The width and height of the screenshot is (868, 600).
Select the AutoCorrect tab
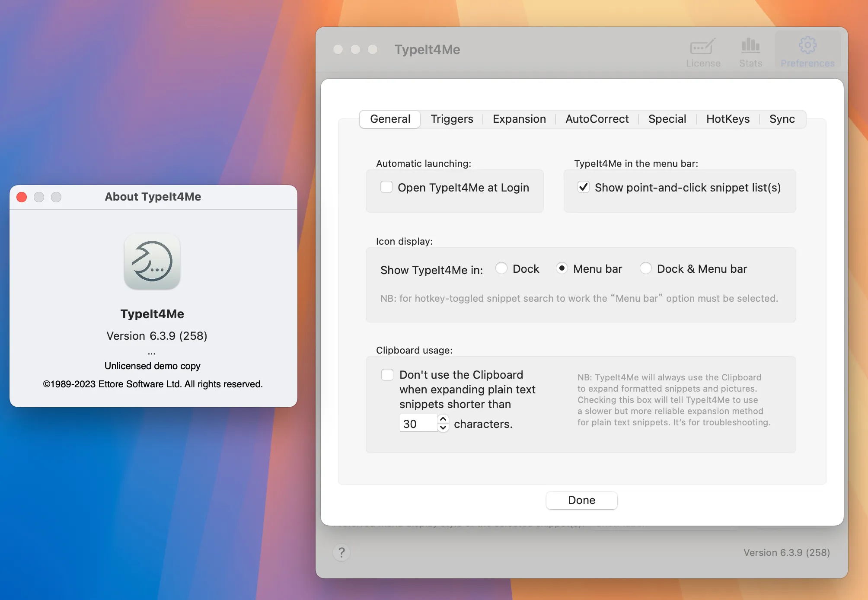[x=597, y=119]
